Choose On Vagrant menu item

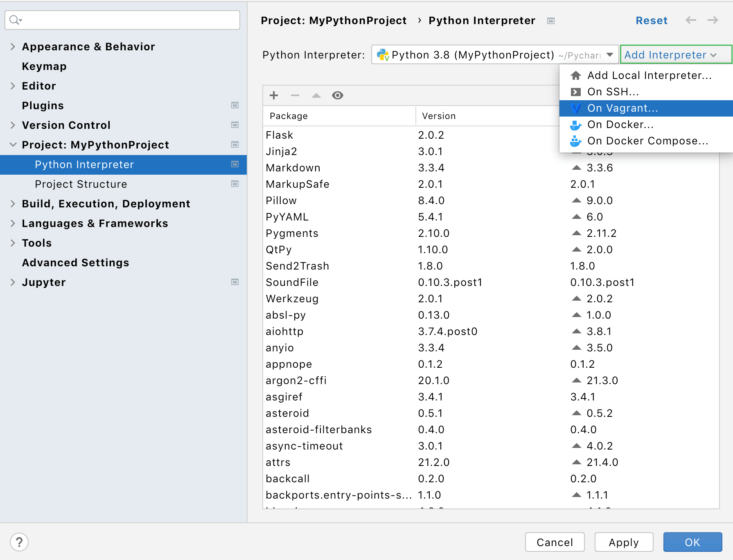click(646, 108)
